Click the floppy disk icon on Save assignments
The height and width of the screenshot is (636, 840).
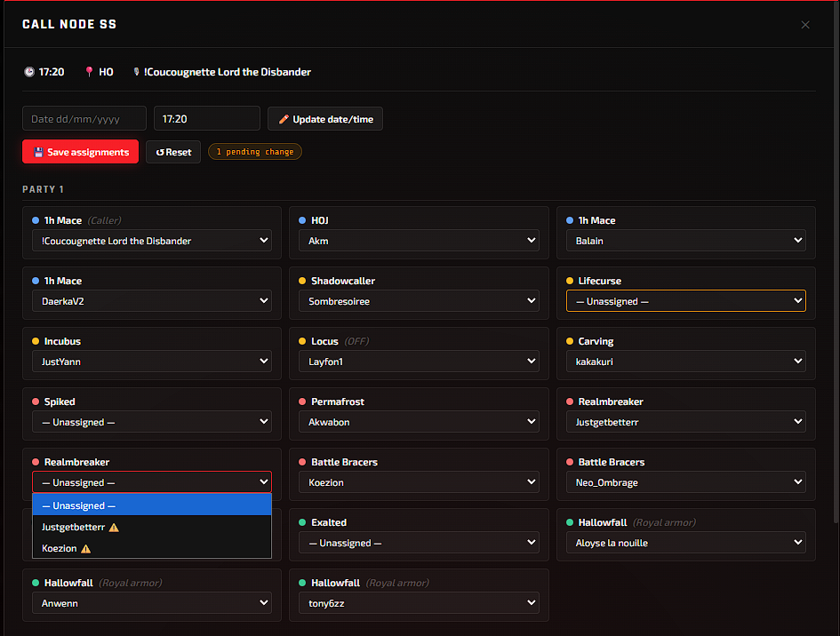click(x=38, y=152)
